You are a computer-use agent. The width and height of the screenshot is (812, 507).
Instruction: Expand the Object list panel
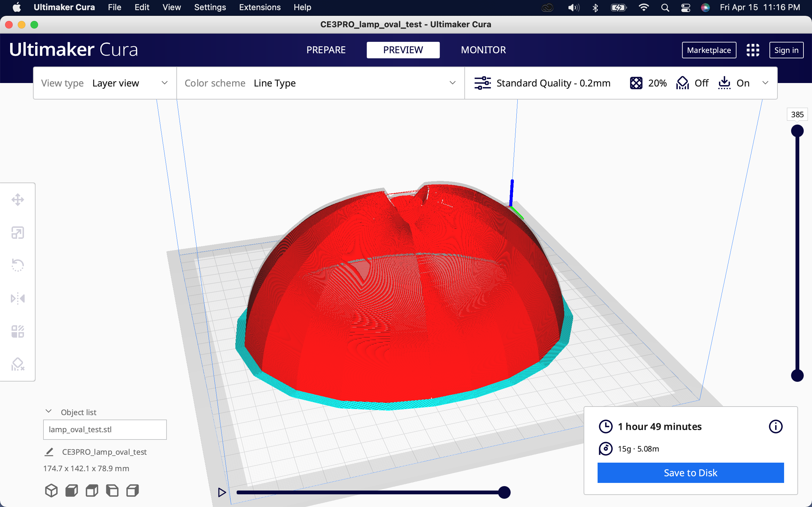(x=49, y=411)
